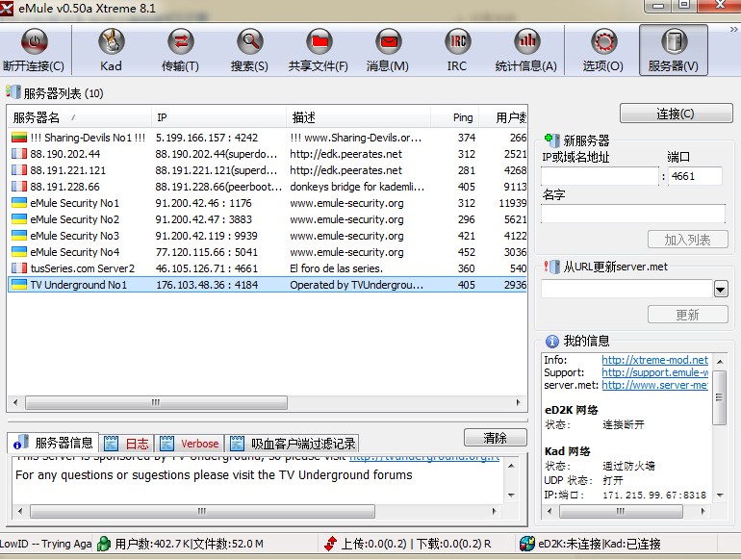Click the flag icon of eMule Security No1
Screen dimensions: 741x560
pos(19,203)
